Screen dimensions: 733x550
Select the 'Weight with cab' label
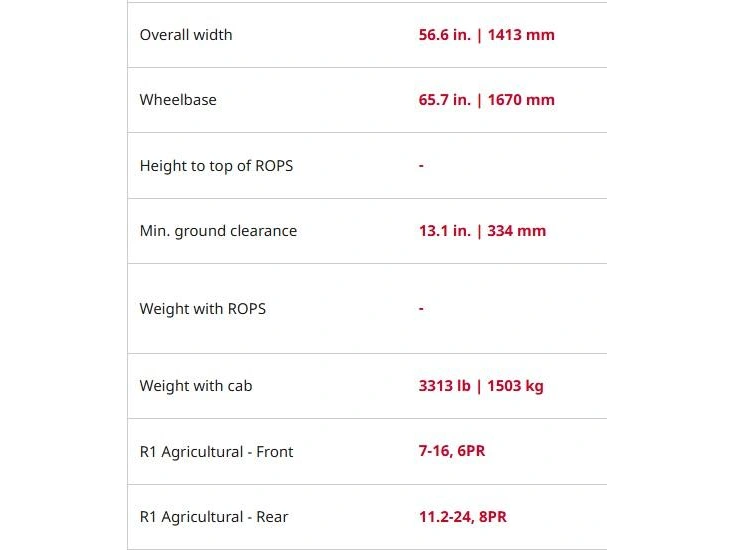(x=196, y=386)
